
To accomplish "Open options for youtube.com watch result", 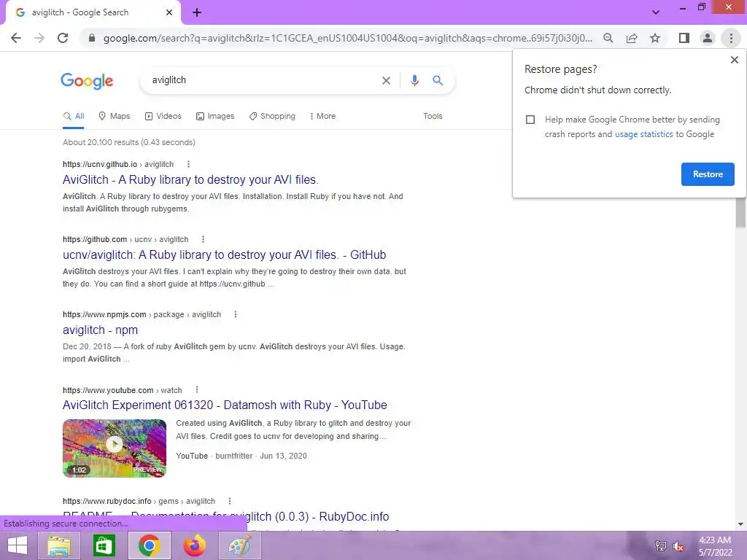I will (197, 390).
